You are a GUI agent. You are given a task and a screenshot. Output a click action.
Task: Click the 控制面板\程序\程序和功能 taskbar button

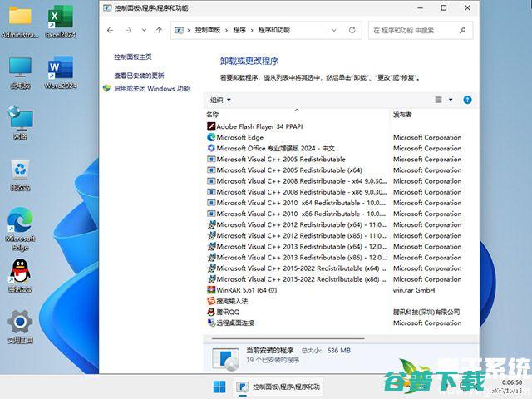click(278, 387)
